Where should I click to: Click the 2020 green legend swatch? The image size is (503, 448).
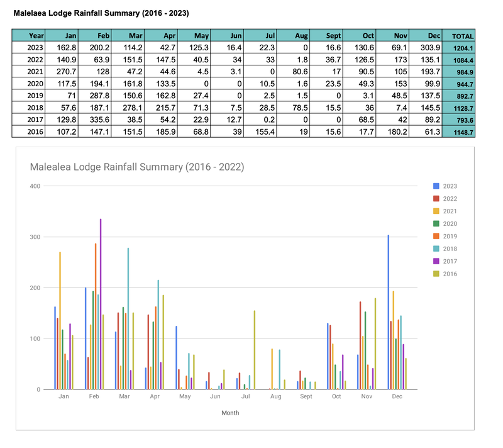(x=436, y=223)
